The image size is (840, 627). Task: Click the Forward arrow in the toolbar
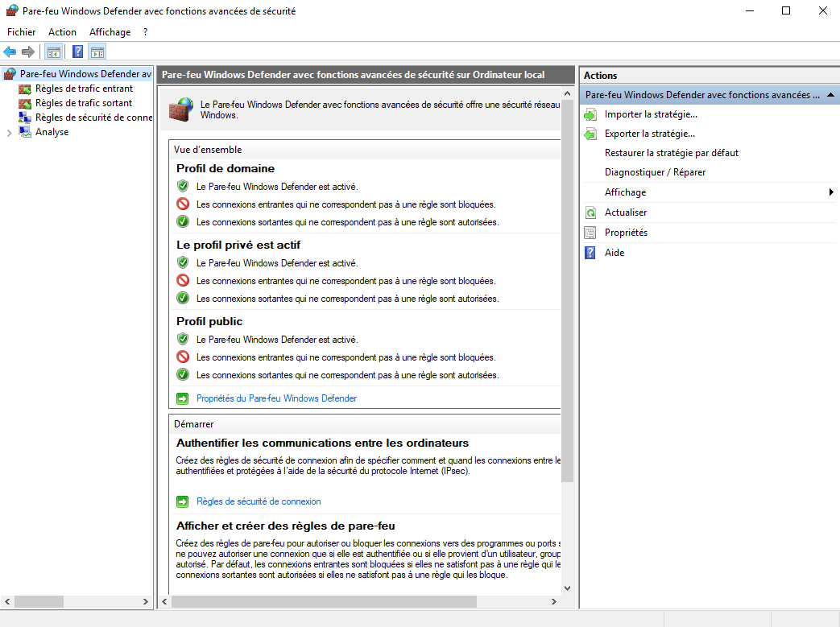pos(28,52)
